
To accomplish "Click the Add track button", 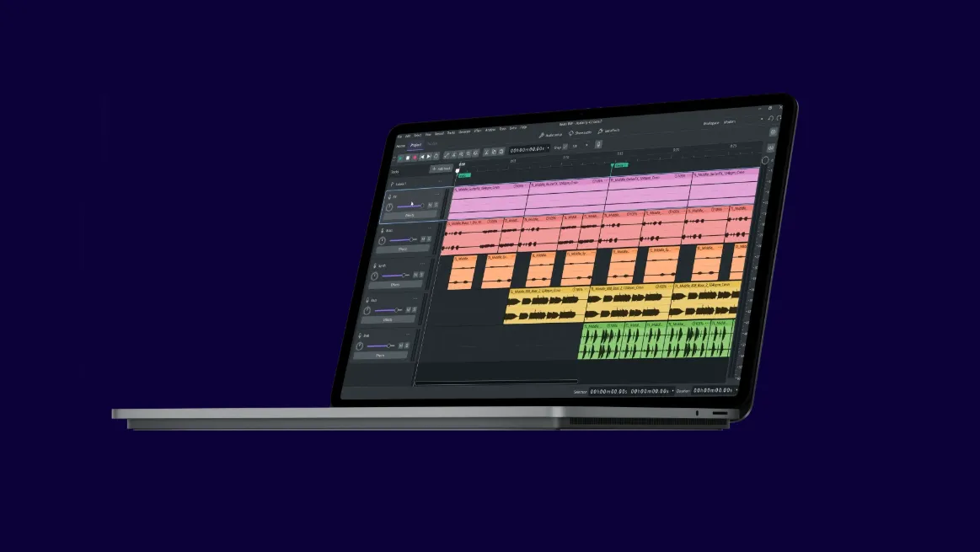I will [x=442, y=169].
